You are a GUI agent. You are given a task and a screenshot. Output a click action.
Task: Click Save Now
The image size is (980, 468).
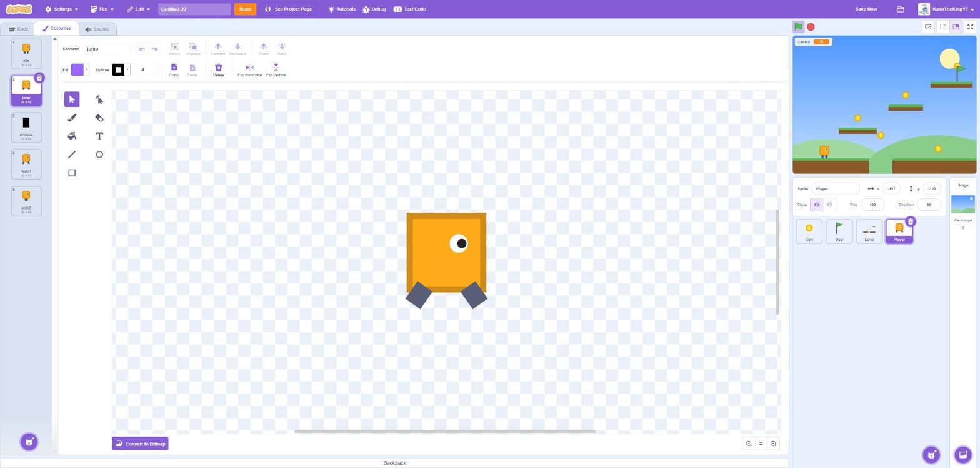pos(866,9)
